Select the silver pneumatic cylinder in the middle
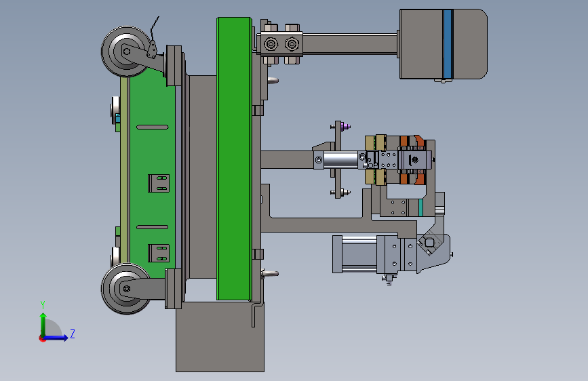This screenshot has height=381, width=588. click(x=340, y=160)
